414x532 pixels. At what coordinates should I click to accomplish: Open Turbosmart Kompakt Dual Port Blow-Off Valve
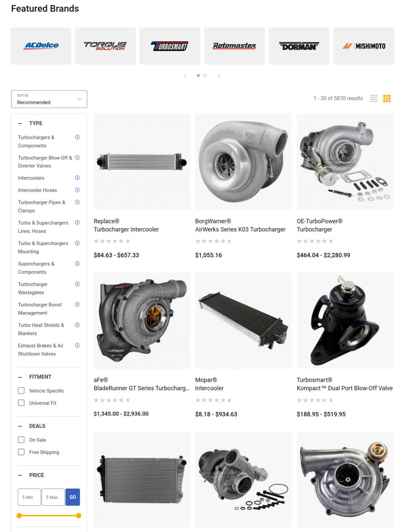(x=345, y=388)
